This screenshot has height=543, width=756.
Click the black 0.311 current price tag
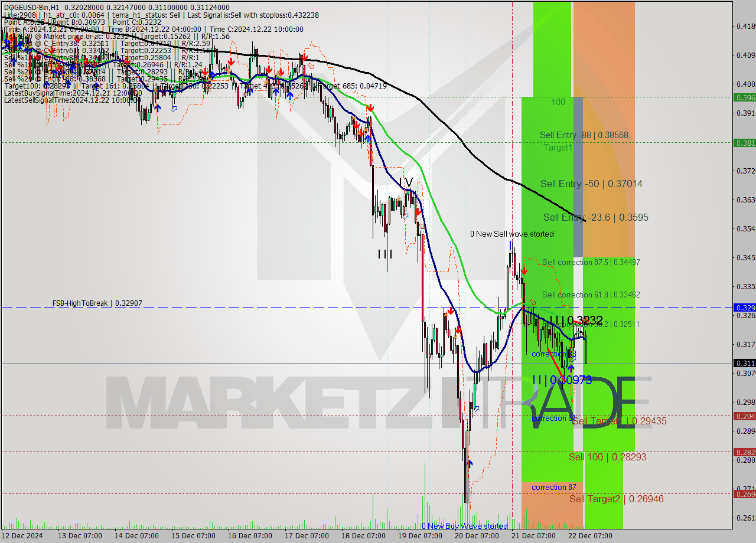[744, 363]
